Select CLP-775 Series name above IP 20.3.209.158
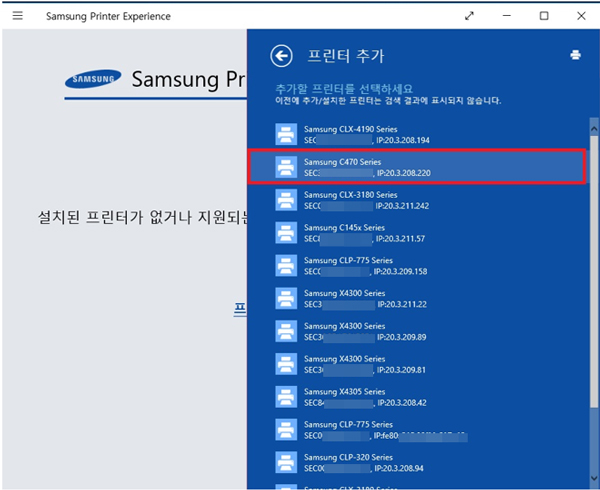The width and height of the screenshot is (600, 490). [x=348, y=261]
